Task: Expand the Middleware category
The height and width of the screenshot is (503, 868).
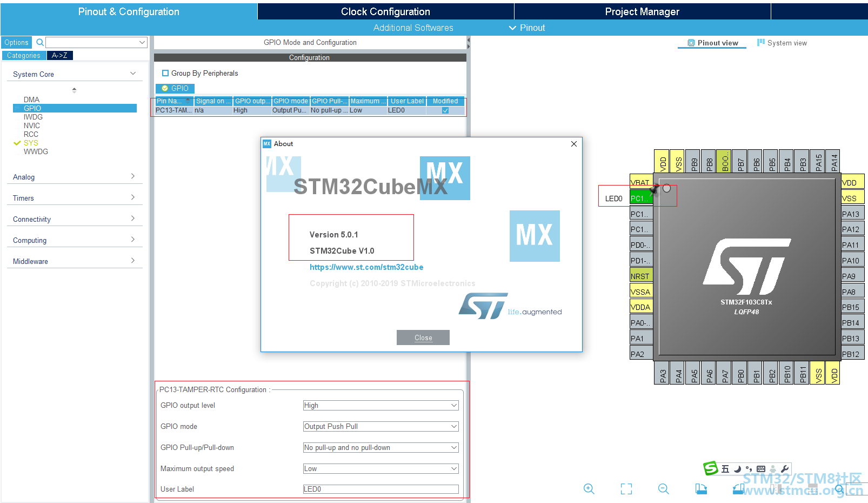Action: pyautogui.click(x=133, y=261)
